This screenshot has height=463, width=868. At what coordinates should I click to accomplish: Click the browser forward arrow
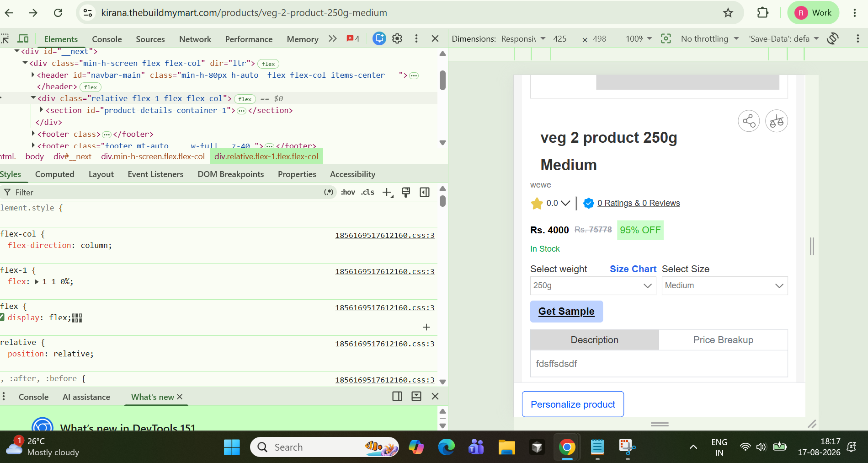tap(33, 13)
